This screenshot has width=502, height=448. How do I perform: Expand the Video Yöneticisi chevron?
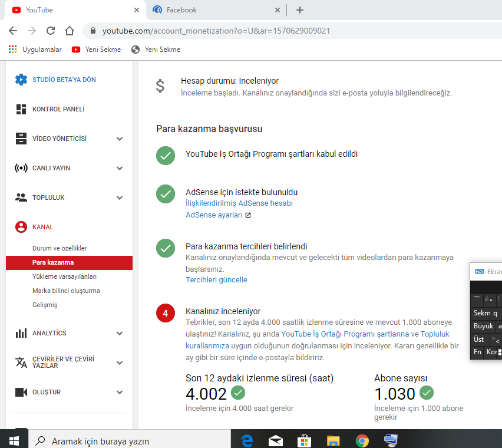point(120,139)
